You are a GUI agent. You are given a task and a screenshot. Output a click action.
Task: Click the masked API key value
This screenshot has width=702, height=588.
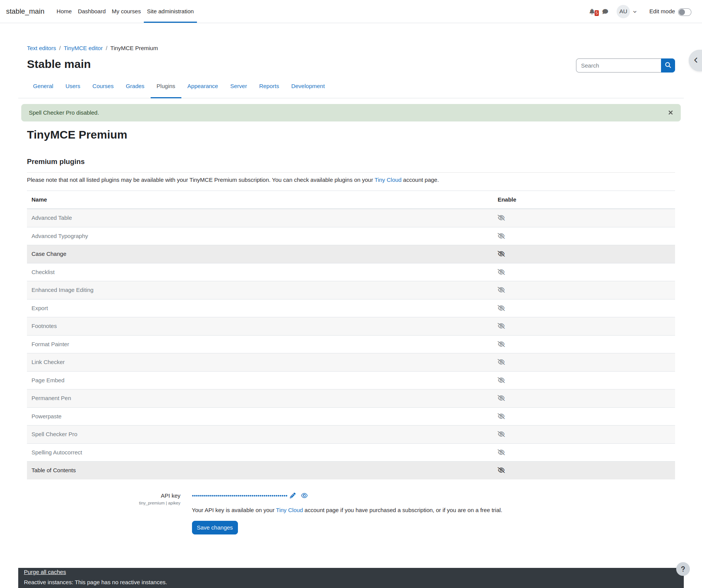pyautogui.click(x=239, y=496)
